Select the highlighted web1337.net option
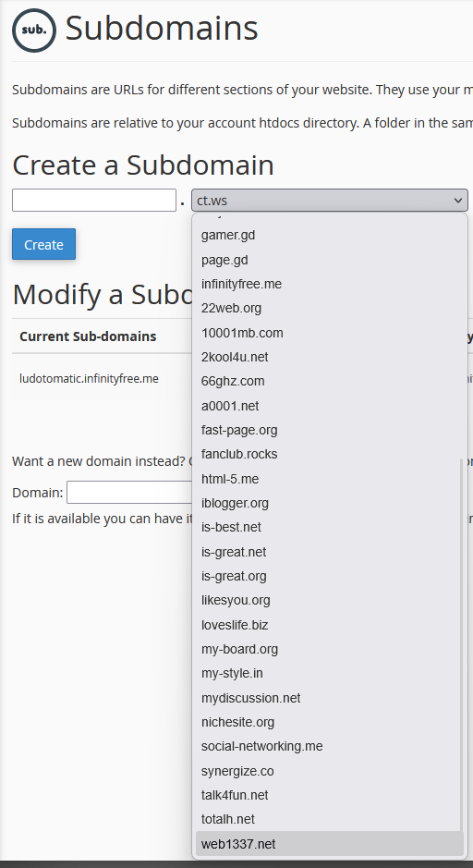The image size is (473, 868). pos(329,844)
